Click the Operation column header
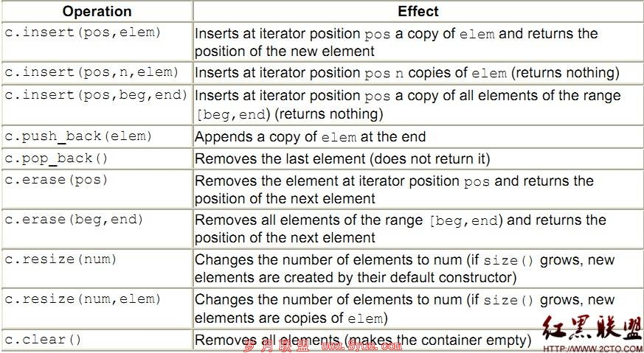This screenshot has height=353, width=644. [x=97, y=11]
